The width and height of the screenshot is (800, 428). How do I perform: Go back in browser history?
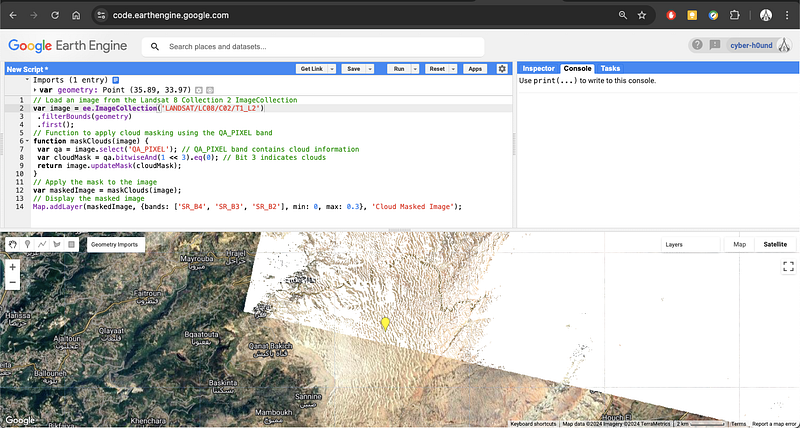point(13,15)
